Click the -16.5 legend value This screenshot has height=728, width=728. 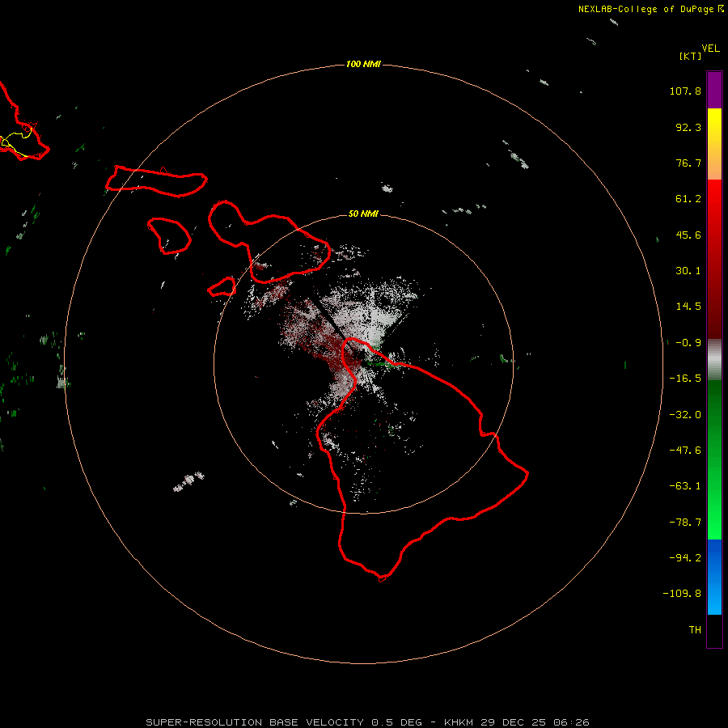coord(685,379)
